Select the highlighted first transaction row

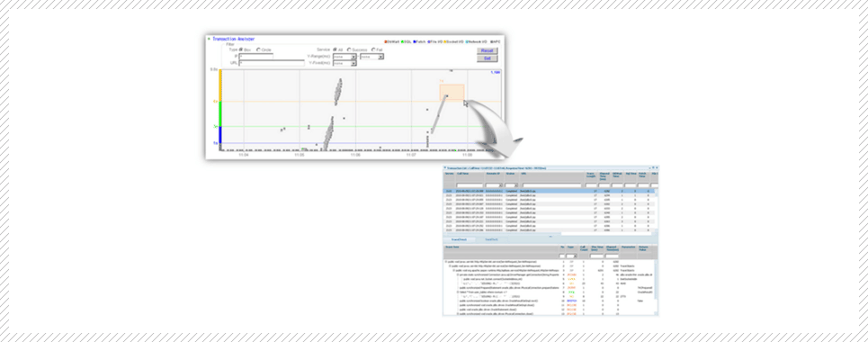(549, 191)
